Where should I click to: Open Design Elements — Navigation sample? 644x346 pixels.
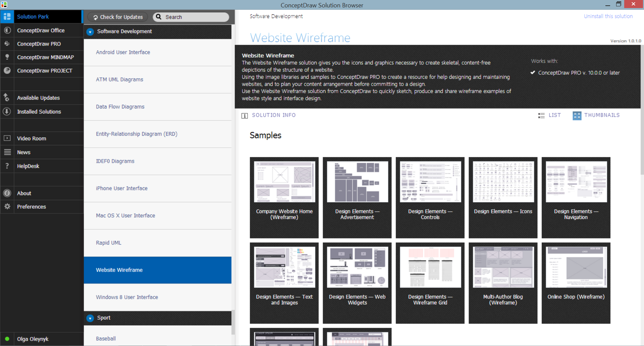click(576, 198)
